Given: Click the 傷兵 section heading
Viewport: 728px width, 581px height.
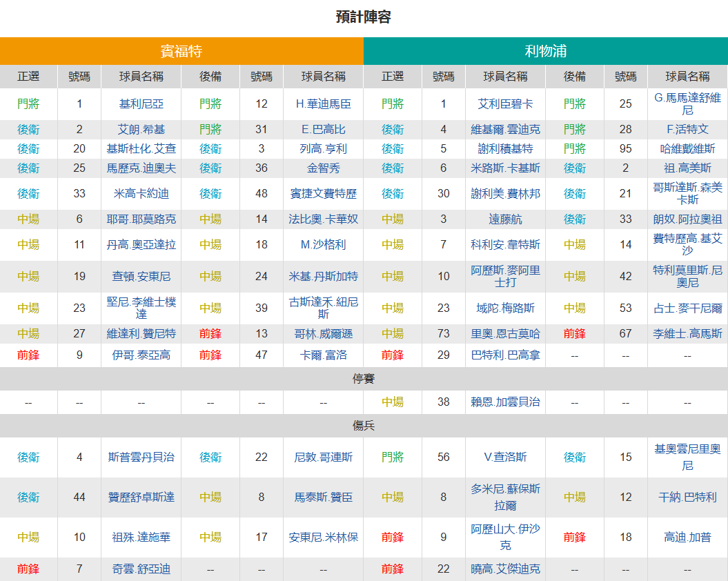Looking at the screenshot, I should pyautogui.click(x=364, y=426).
